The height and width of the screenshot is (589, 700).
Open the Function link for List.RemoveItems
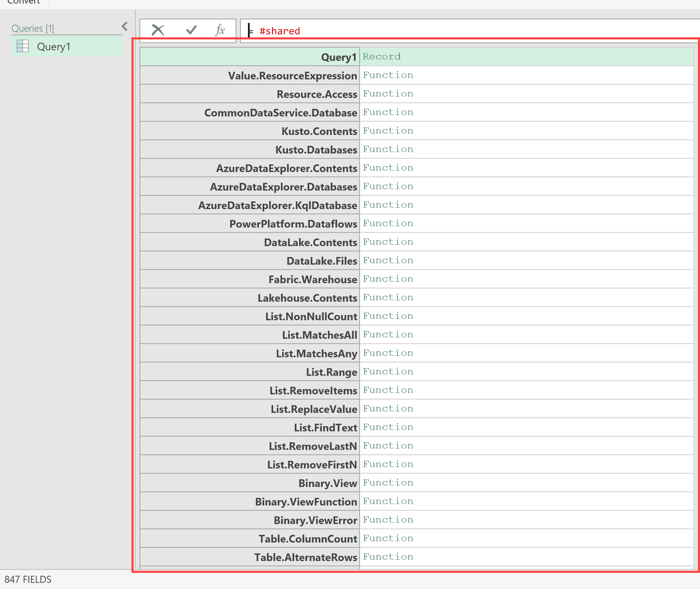click(x=388, y=390)
